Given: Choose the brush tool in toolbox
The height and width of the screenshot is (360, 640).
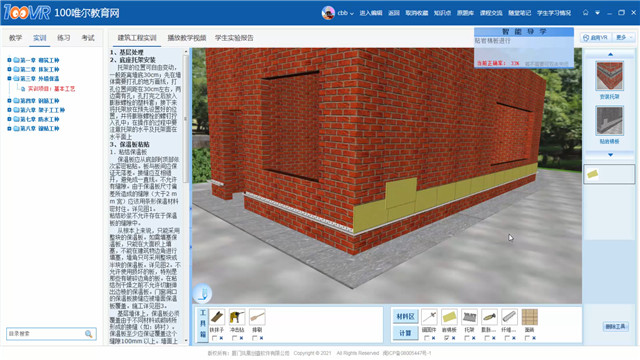Looking at the screenshot, I should click(x=257, y=317).
